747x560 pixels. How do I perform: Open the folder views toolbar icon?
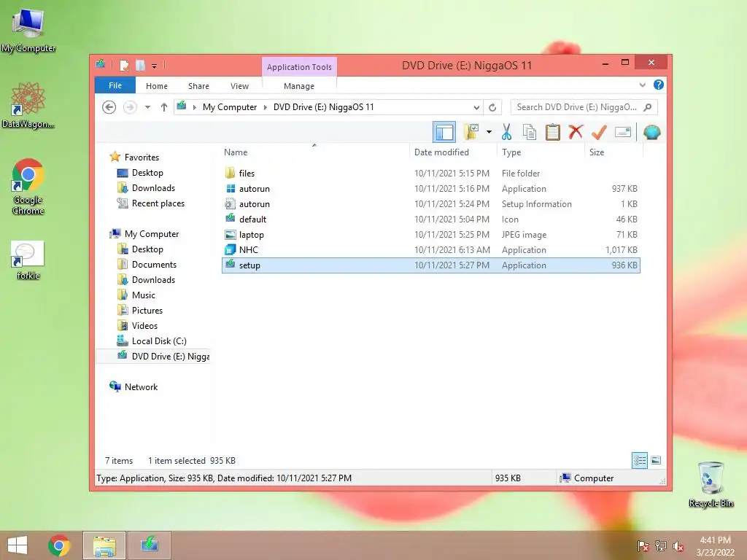(x=471, y=132)
